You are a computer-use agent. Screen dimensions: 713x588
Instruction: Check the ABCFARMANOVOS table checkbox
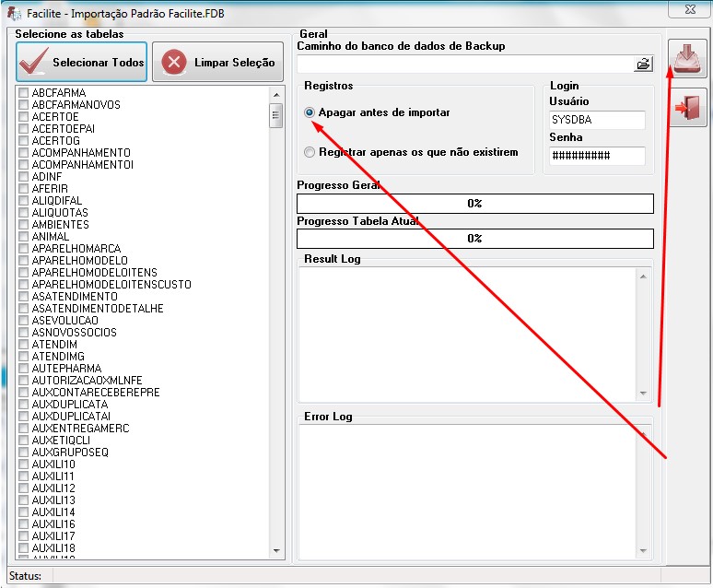coord(23,105)
